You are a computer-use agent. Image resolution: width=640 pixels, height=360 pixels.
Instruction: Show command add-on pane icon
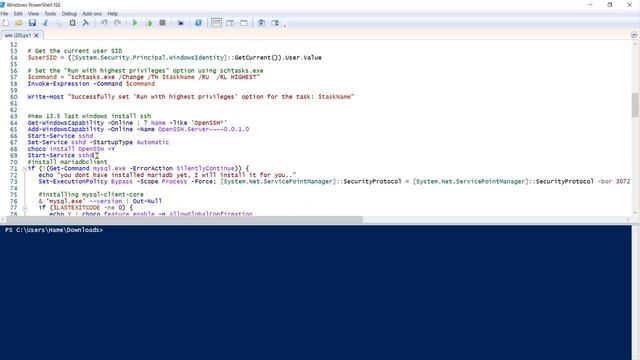coord(276,23)
